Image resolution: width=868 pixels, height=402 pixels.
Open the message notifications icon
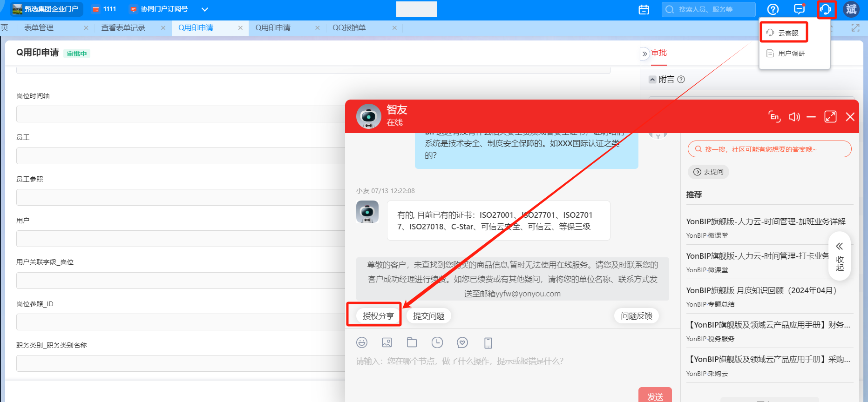(x=800, y=9)
